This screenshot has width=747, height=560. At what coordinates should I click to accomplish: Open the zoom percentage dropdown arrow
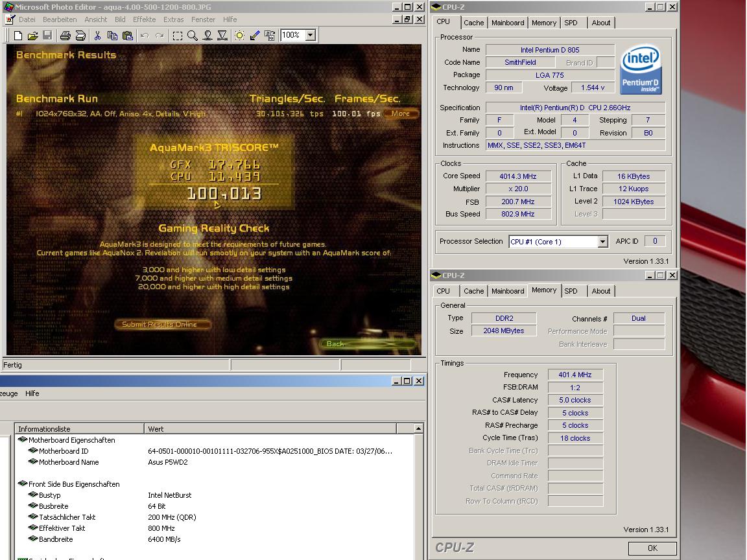click(x=311, y=35)
